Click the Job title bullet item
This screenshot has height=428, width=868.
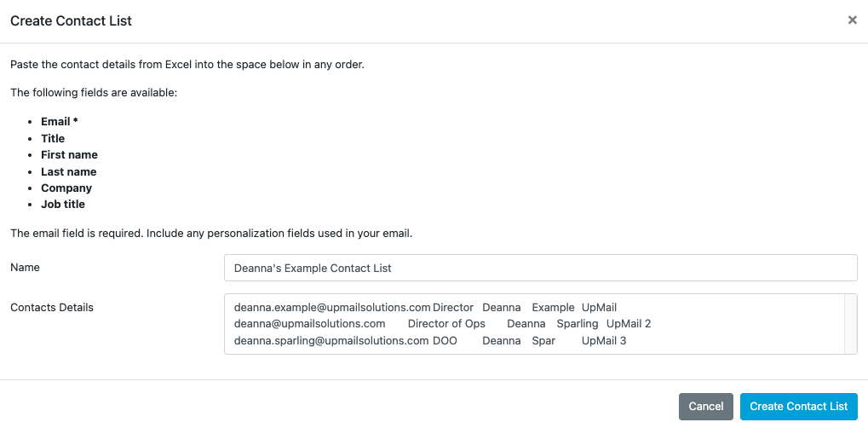tap(63, 205)
